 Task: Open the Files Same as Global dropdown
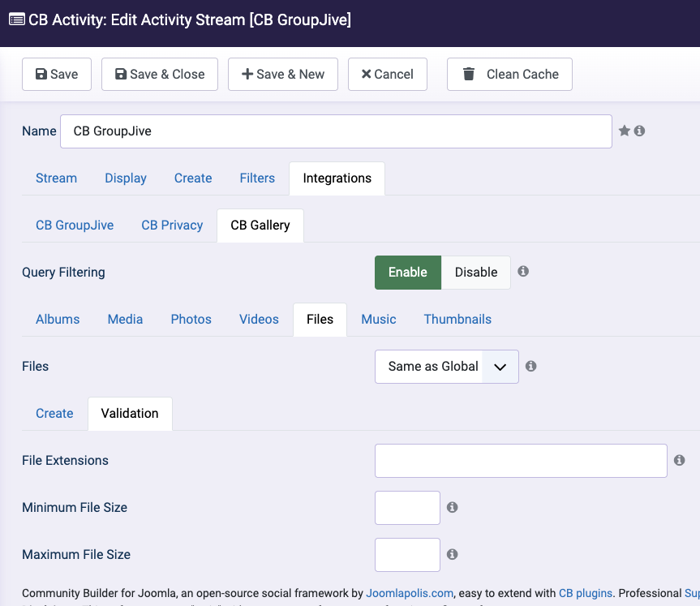coord(446,367)
